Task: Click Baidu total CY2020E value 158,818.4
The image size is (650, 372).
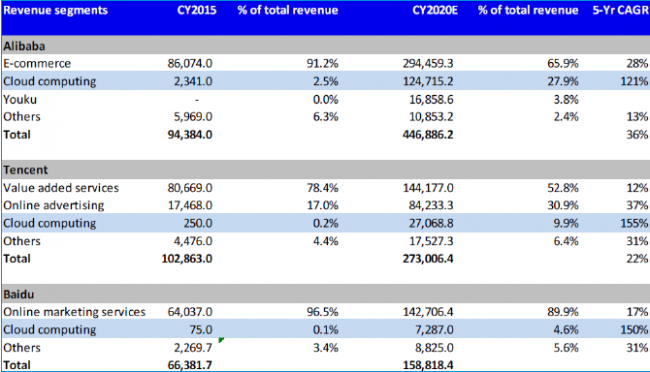Action: tap(428, 365)
